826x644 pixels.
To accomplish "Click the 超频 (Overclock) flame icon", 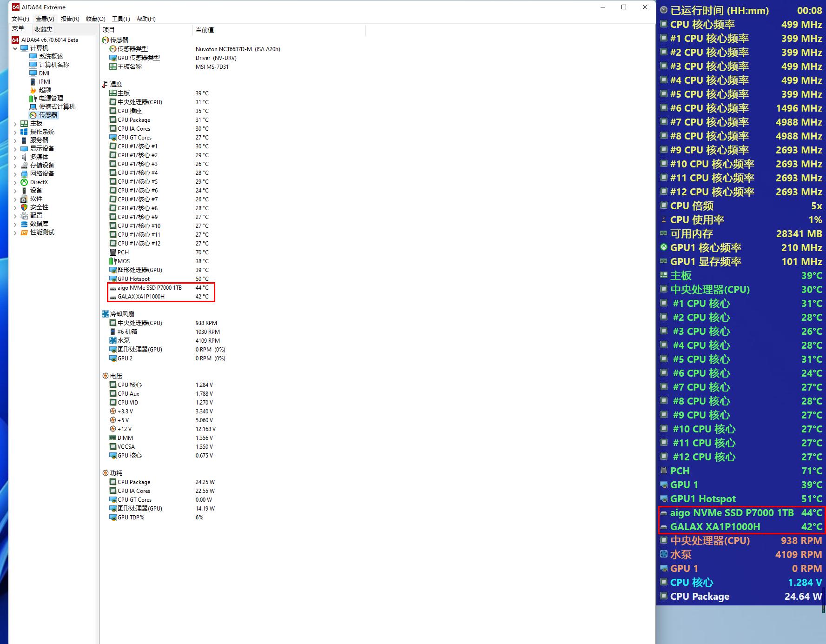I will click(33, 90).
